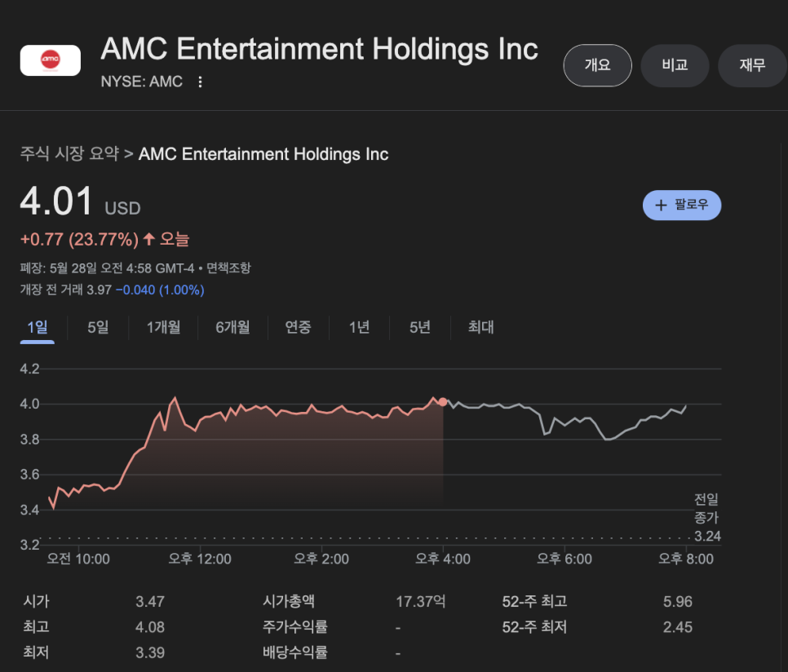
Task: Select the 1년 chart range
Action: 359,328
